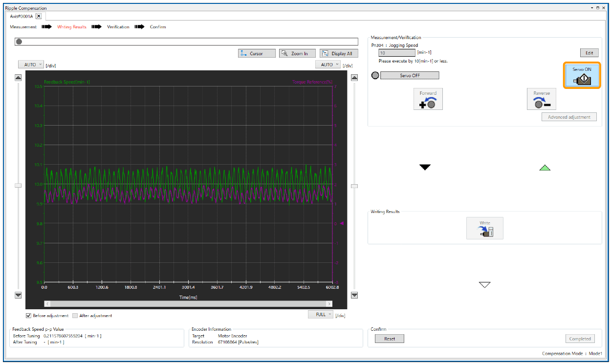Click left axis scroll up arrow

(x=18, y=77)
